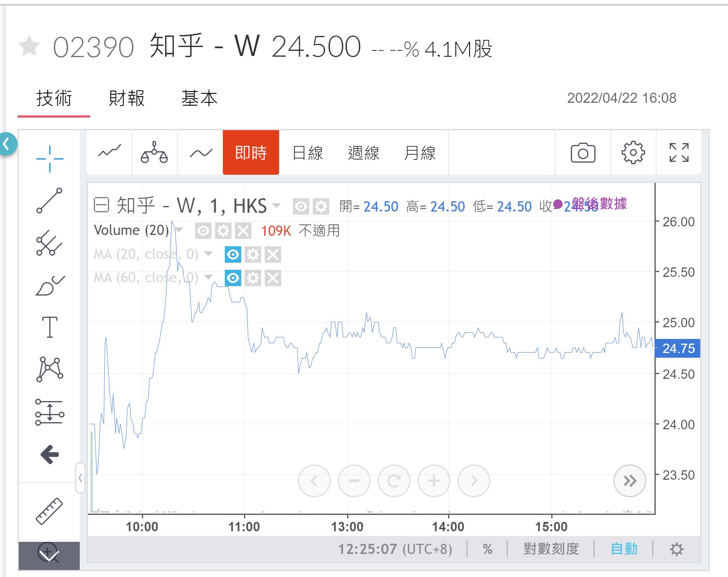Remove the MA (60) indicator with X

273,278
